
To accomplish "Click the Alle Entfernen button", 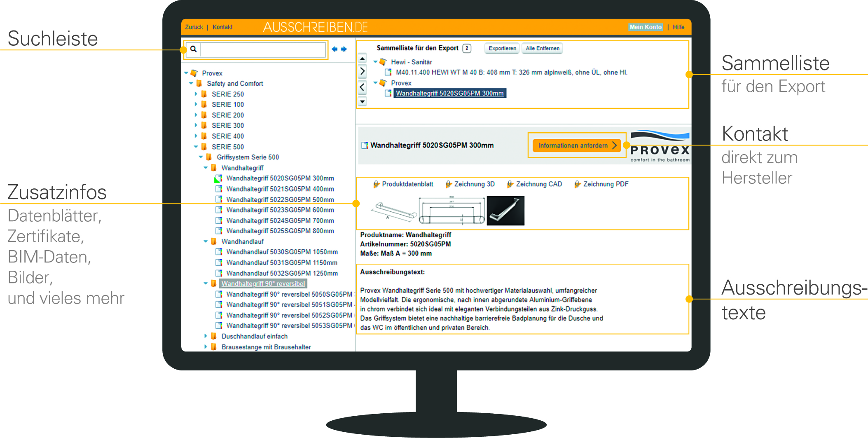I will pos(542,48).
